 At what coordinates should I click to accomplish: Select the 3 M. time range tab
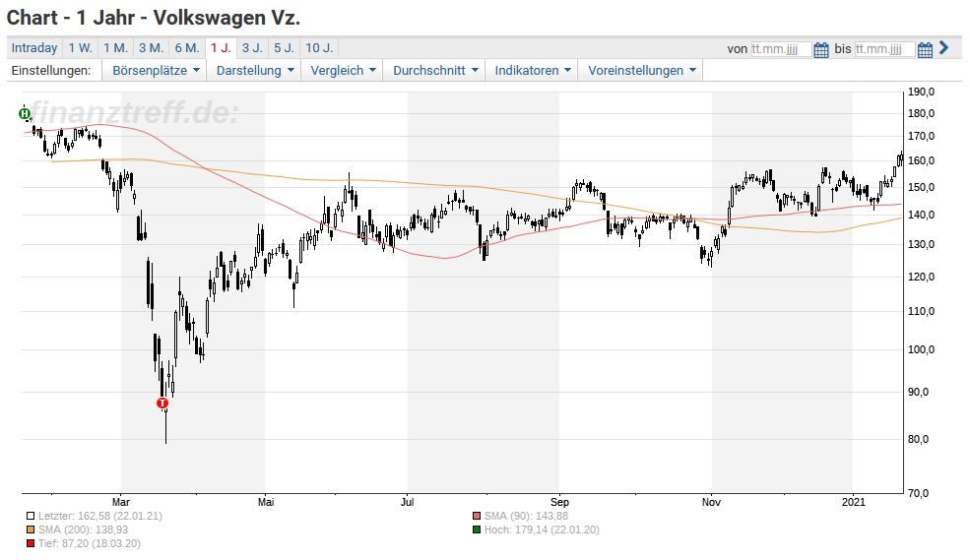pos(151,48)
